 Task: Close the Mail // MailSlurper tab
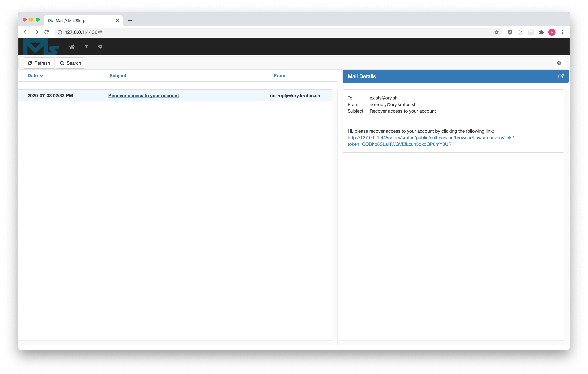click(x=117, y=21)
